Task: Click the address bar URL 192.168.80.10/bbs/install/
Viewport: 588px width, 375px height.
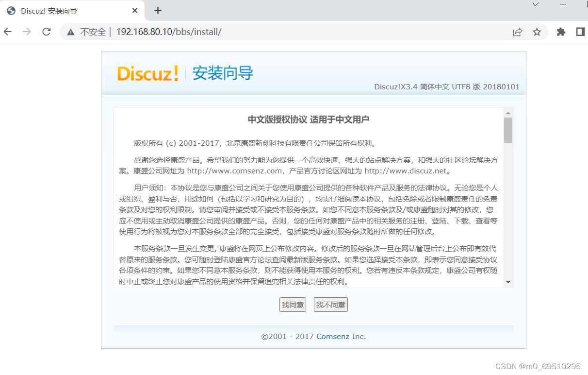Action: tap(169, 32)
